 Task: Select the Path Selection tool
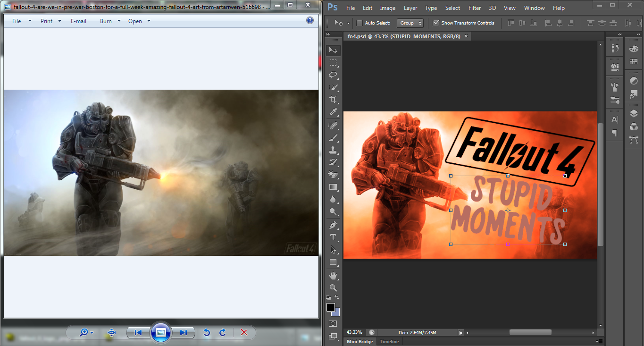pyautogui.click(x=333, y=250)
